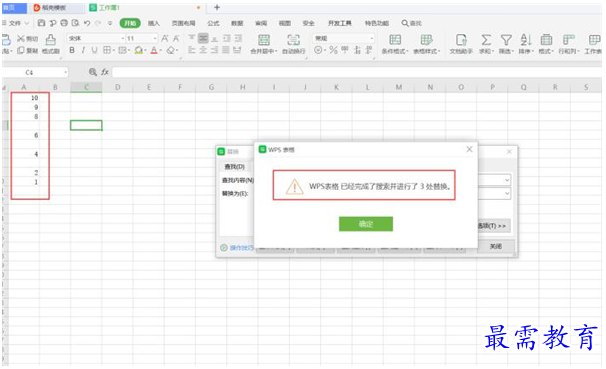Open the 页面布局 ribbon tab
This screenshot has width=606, height=369.
(x=184, y=23)
